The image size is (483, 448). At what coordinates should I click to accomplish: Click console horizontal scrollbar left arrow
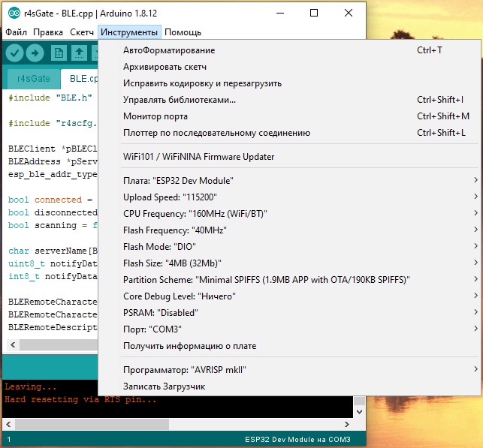(x=8, y=424)
